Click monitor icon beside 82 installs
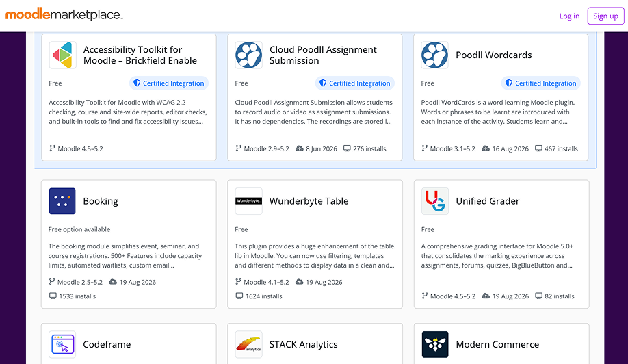628x364 pixels. pos(538,296)
